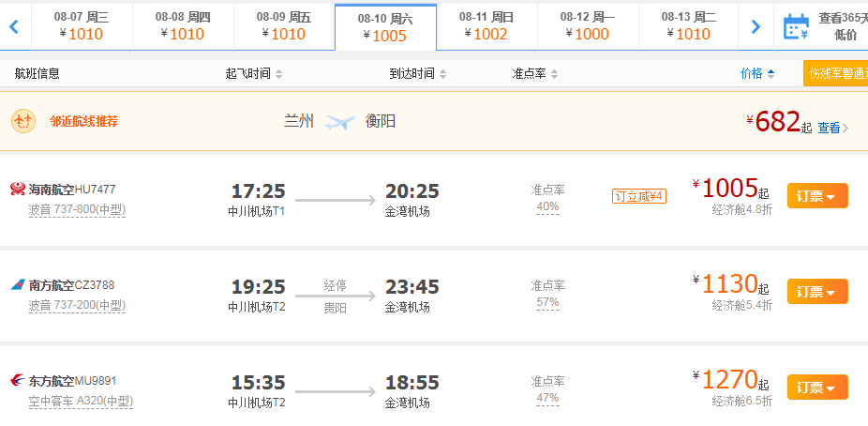The width and height of the screenshot is (868, 426).
Task: Go to previous dates with left arrow
Action: (14, 26)
